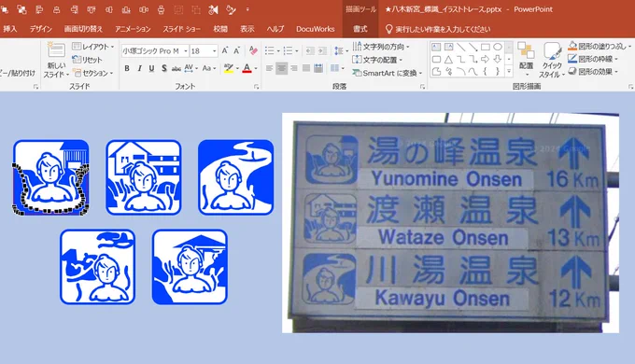
Task: Open change case Aa dropdown
Action: click(x=208, y=68)
